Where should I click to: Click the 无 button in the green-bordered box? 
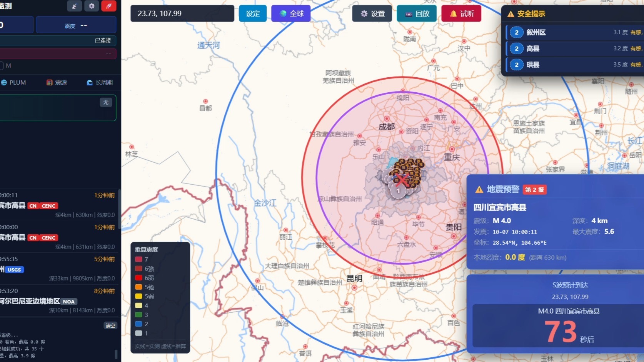pyautogui.click(x=106, y=102)
